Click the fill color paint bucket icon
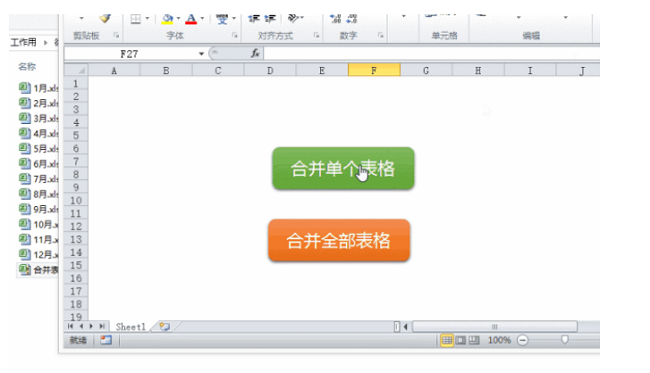650x373 pixels. [x=167, y=19]
